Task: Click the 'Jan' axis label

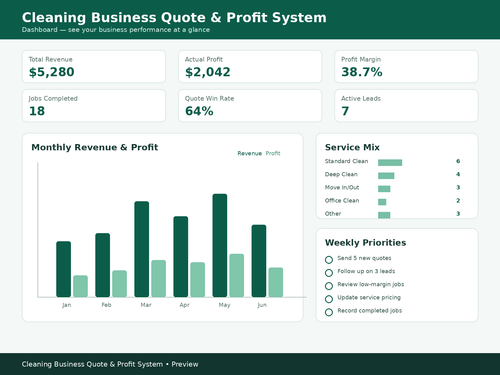Action: 66,305
